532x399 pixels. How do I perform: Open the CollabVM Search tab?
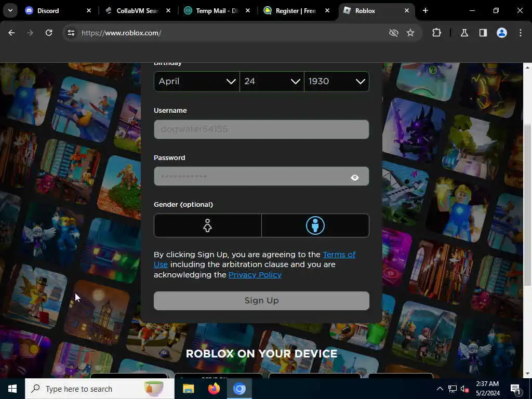(137, 10)
